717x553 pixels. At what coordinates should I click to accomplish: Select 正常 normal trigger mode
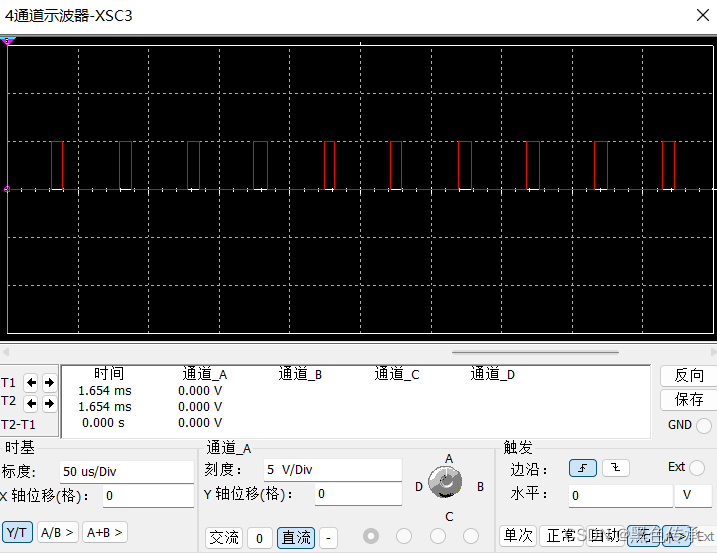point(561,536)
